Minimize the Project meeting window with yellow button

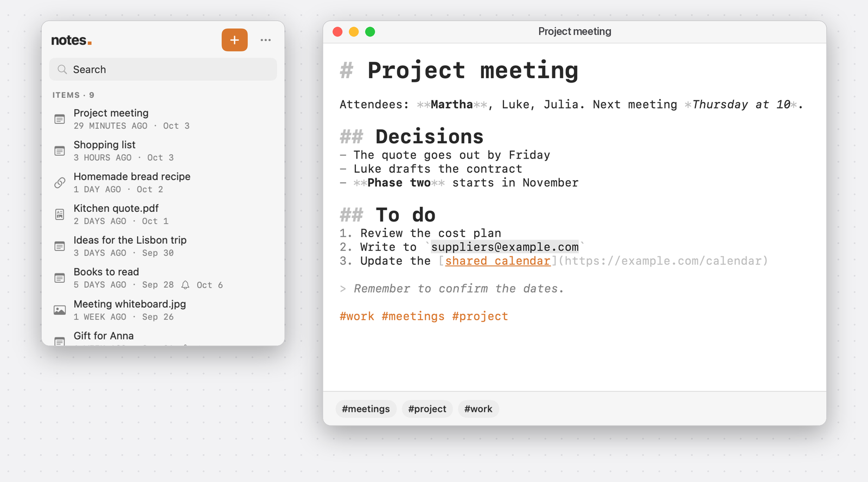(x=354, y=31)
